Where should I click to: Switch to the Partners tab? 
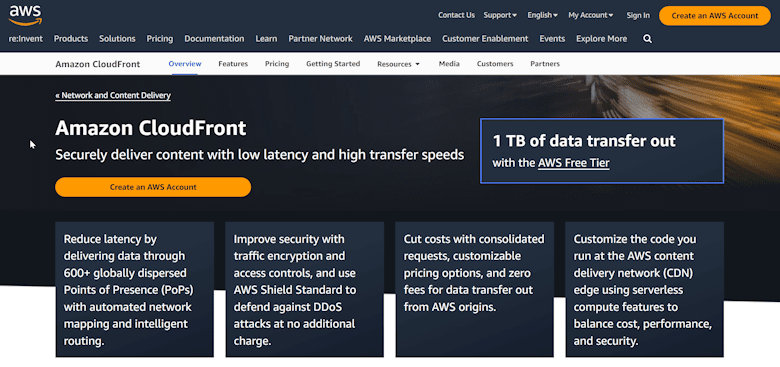pyautogui.click(x=545, y=64)
